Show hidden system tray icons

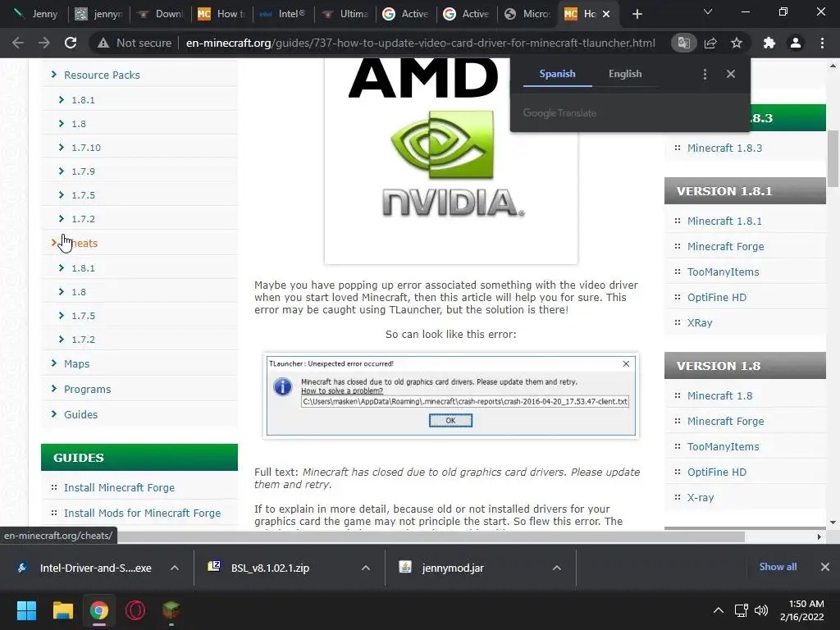(x=719, y=610)
